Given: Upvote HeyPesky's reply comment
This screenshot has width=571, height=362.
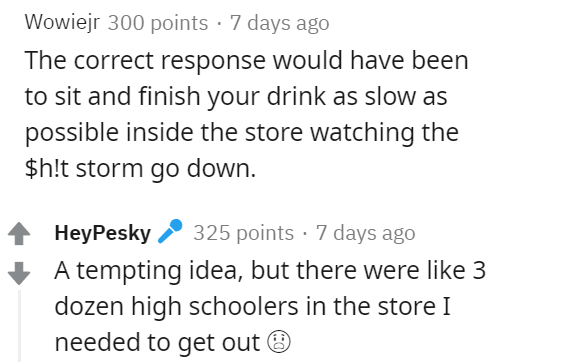Looking at the screenshot, I should click(19, 233).
